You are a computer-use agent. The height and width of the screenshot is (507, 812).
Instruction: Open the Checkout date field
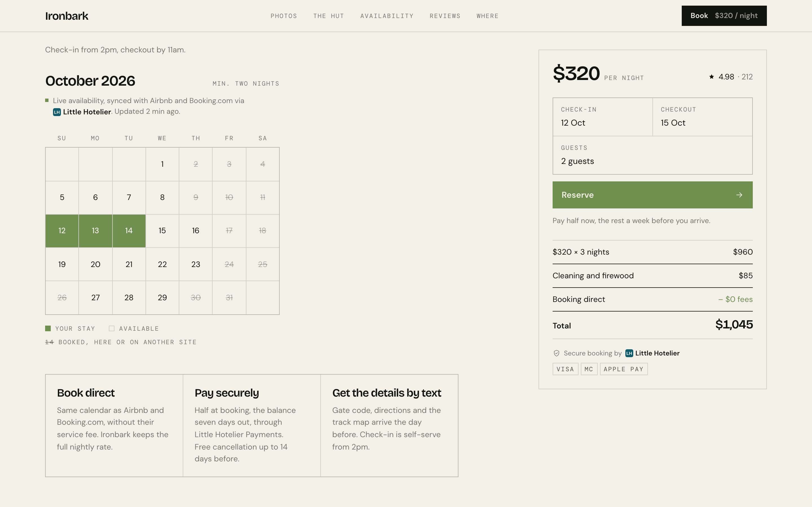(703, 117)
